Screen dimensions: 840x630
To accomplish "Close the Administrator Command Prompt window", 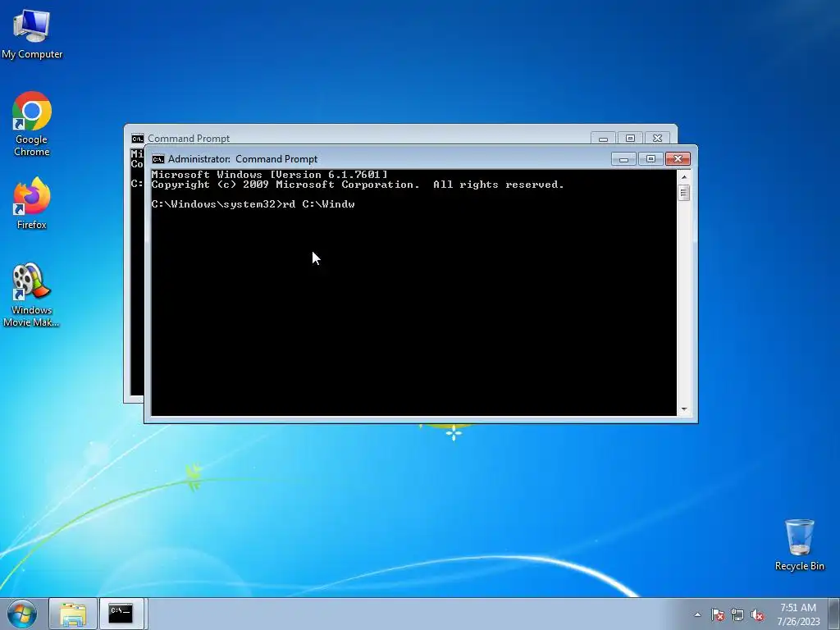I will (x=678, y=159).
